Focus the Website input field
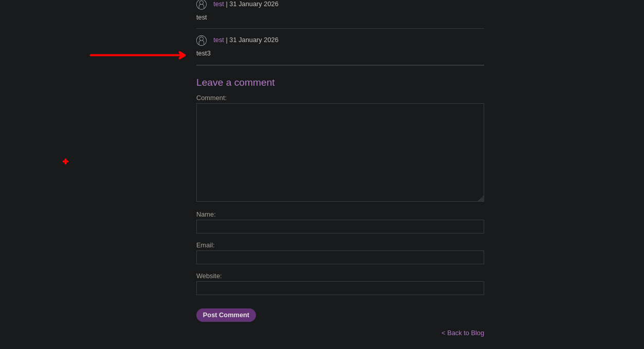Viewport: 644px width, 349px height. (x=340, y=288)
